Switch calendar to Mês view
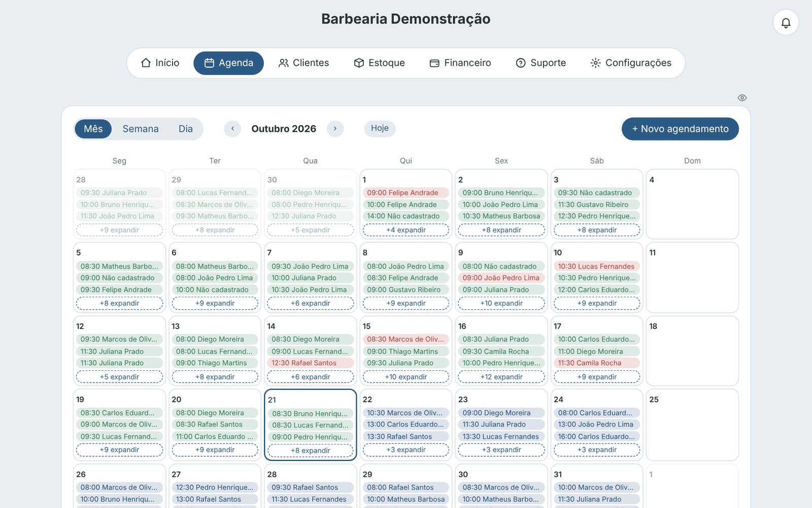The width and height of the screenshot is (812, 508). (93, 129)
